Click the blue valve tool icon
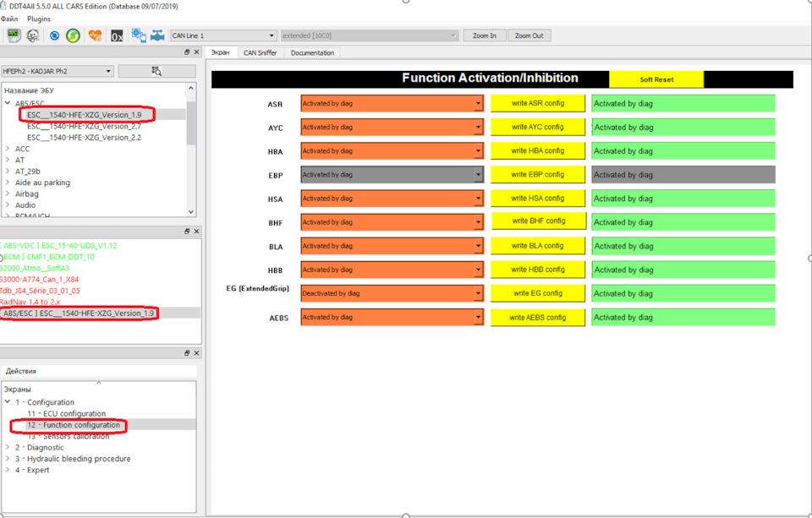 (x=157, y=35)
